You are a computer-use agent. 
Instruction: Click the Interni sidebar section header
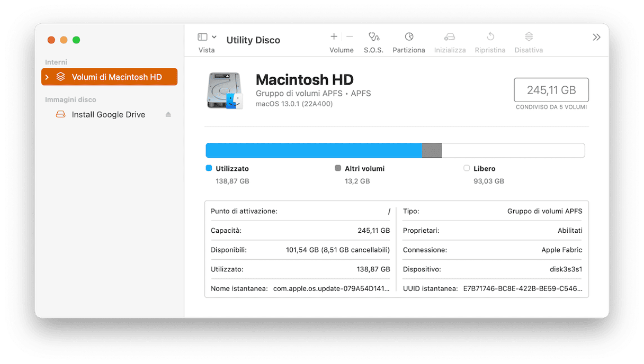(56, 62)
